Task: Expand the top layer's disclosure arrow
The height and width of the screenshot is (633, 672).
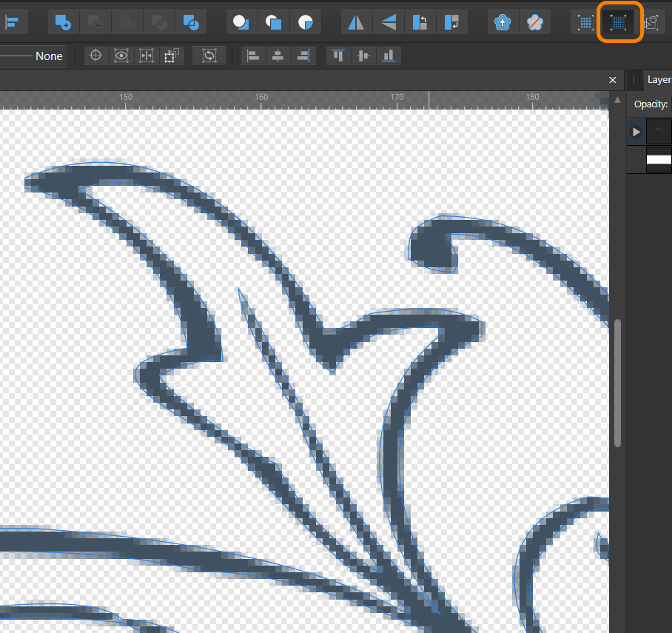Action: 635,132
